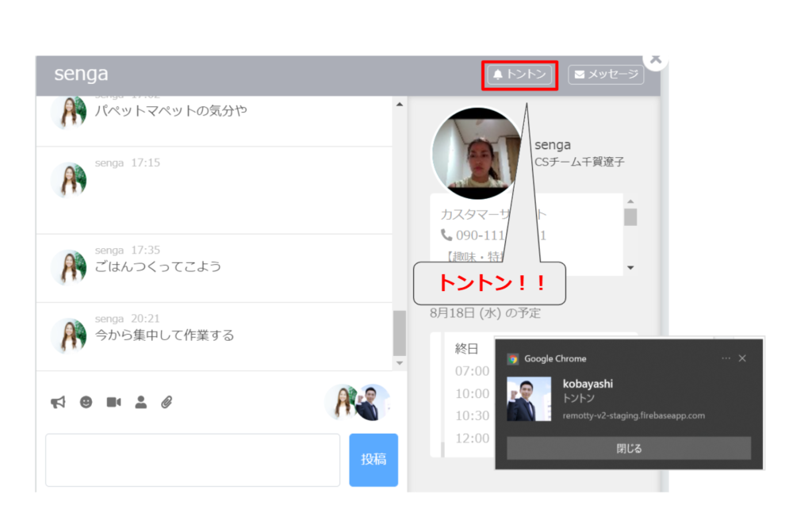Click the 12:00 schedule entry

472,438
